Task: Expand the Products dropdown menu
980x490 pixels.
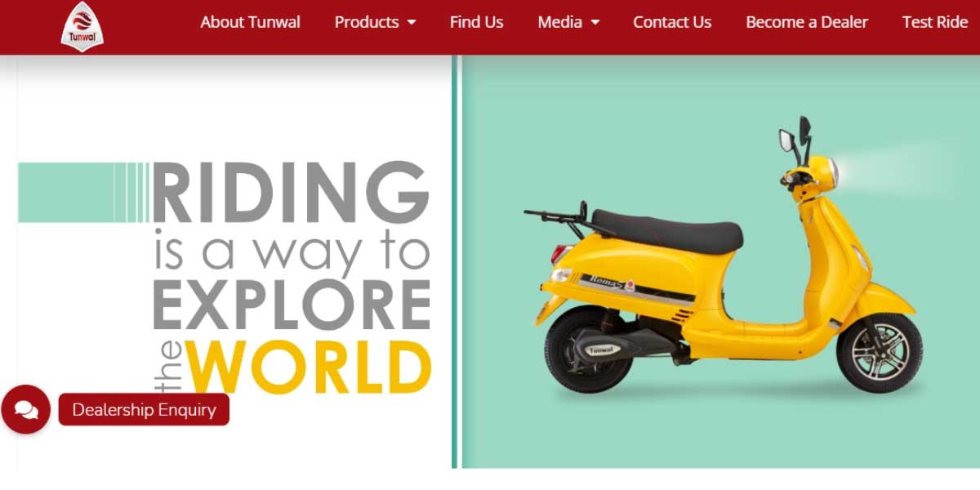Action: tap(366, 22)
